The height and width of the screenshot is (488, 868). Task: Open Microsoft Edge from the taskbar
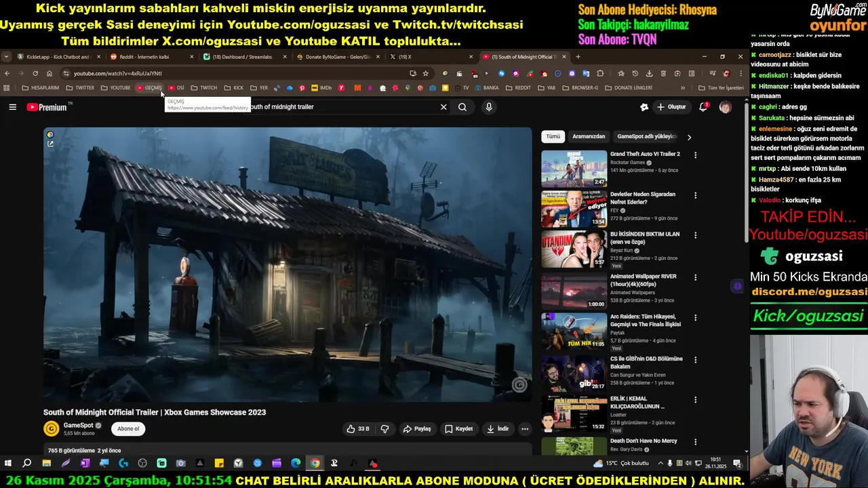296,464
